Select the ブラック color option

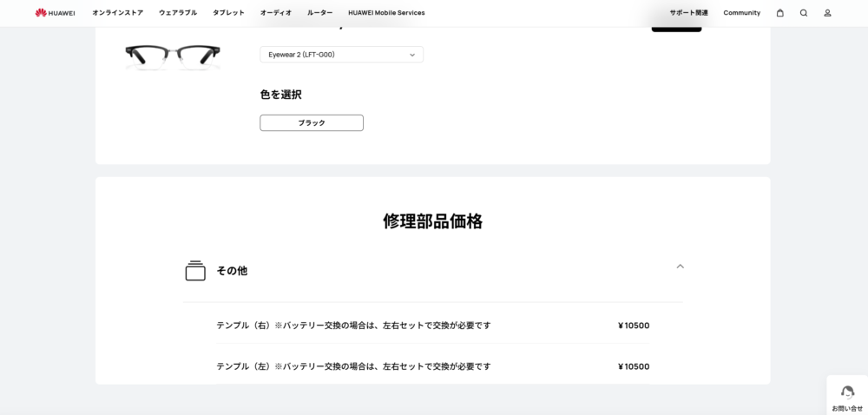312,122
